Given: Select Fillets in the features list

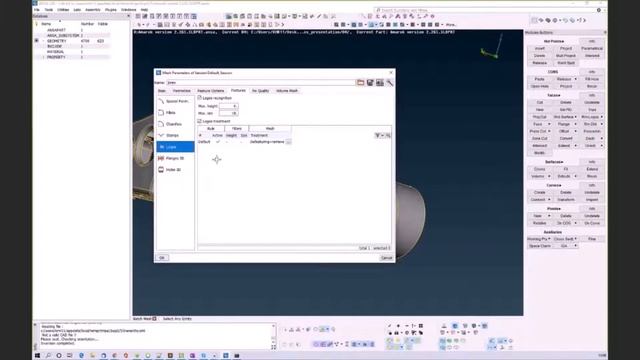Looking at the screenshot, I should tap(176, 112).
